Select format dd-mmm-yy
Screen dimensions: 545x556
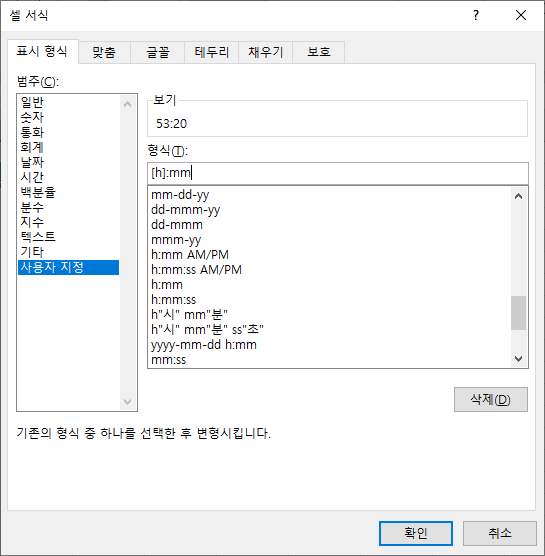[x=329, y=210]
